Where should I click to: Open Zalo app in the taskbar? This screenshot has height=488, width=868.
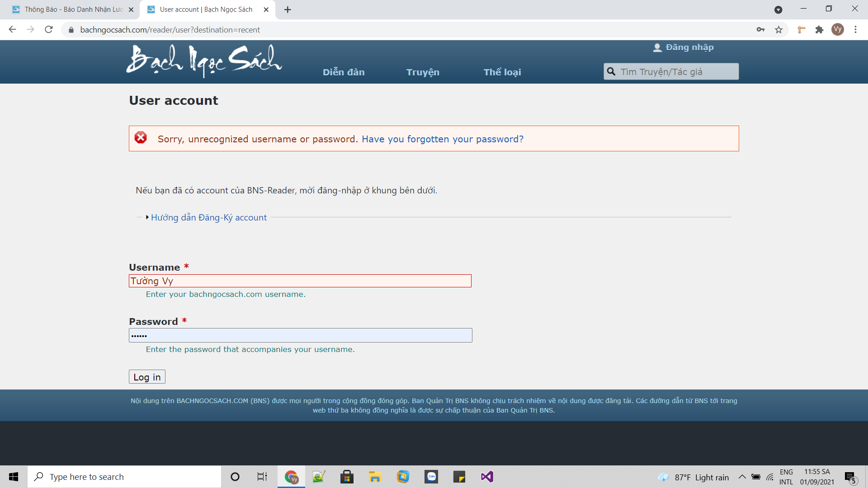(431, 477)
